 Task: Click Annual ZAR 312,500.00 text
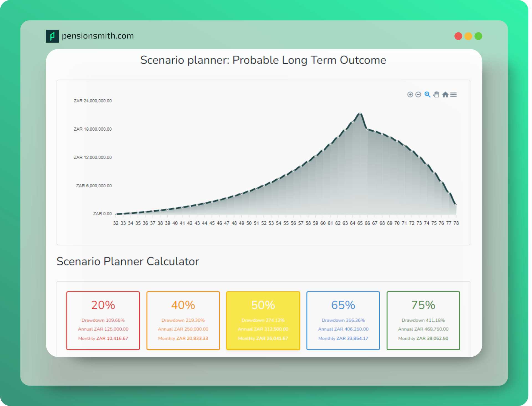263,329
